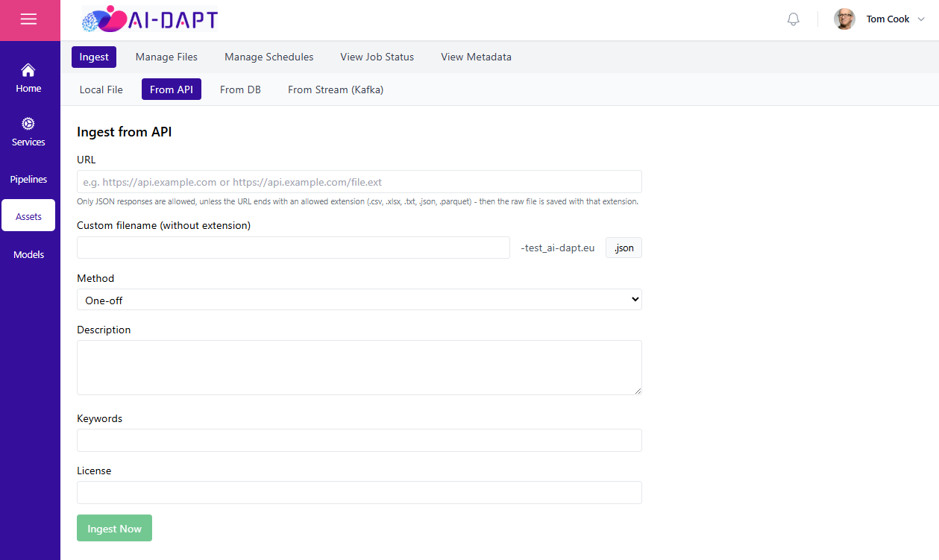939x560 pixels.
Task: Open Models in the sidebar
Action: 28,255
